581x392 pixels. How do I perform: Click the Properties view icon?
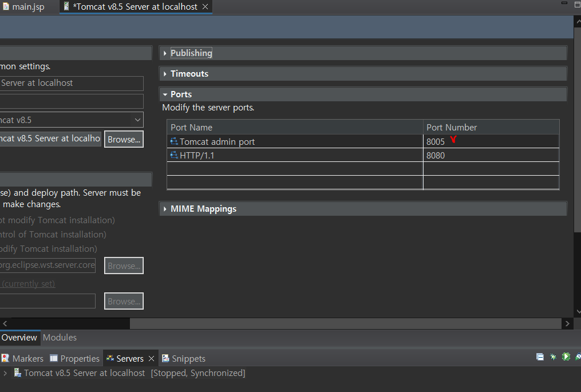pyautogui.click(x=54, y=358)
